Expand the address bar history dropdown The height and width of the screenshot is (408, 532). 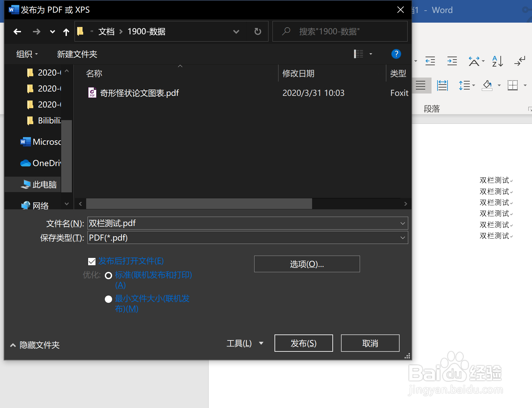pyautogui.click(x=236, y=32)
